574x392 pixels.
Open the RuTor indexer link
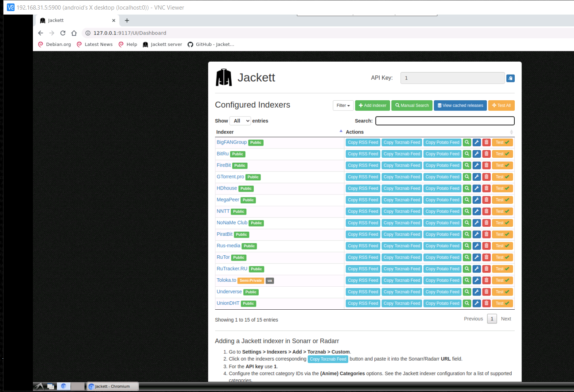tap(223, 257)
